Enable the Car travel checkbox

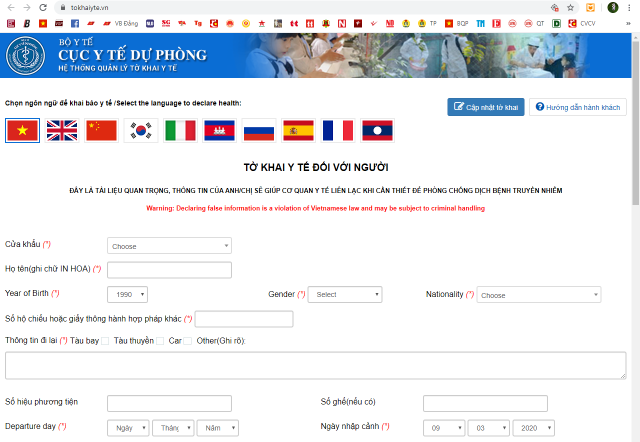[x=188, y=341]
